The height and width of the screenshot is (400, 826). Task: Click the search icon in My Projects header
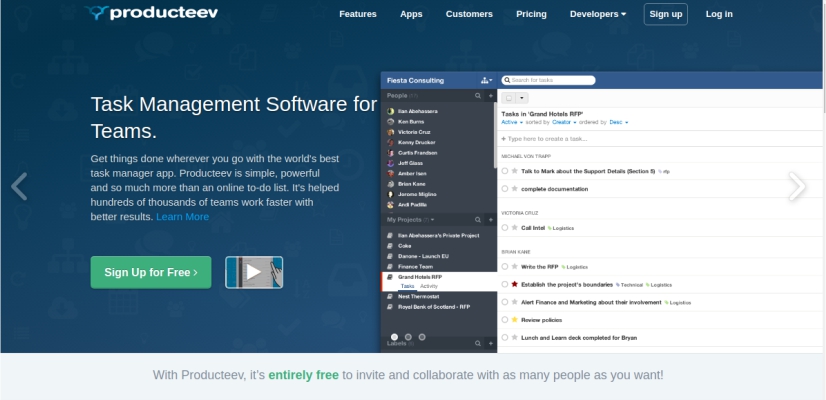click(478, 220)
